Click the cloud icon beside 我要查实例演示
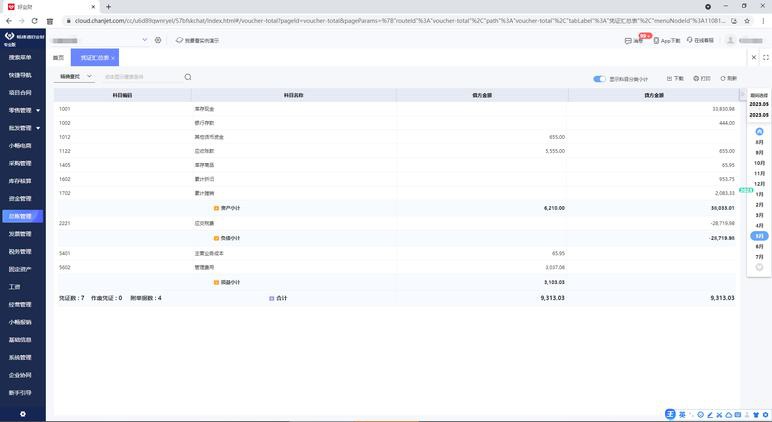The height and width of the screenshot is (422, 772). [x=179, y=40]
